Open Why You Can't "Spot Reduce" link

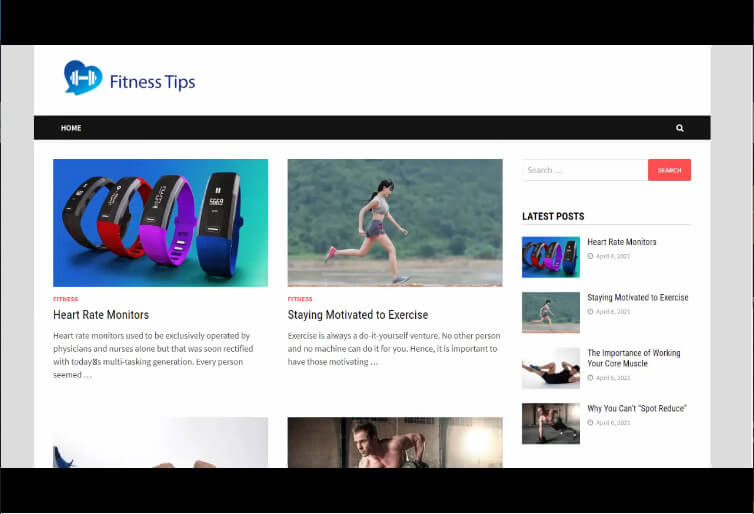point(637,408)
